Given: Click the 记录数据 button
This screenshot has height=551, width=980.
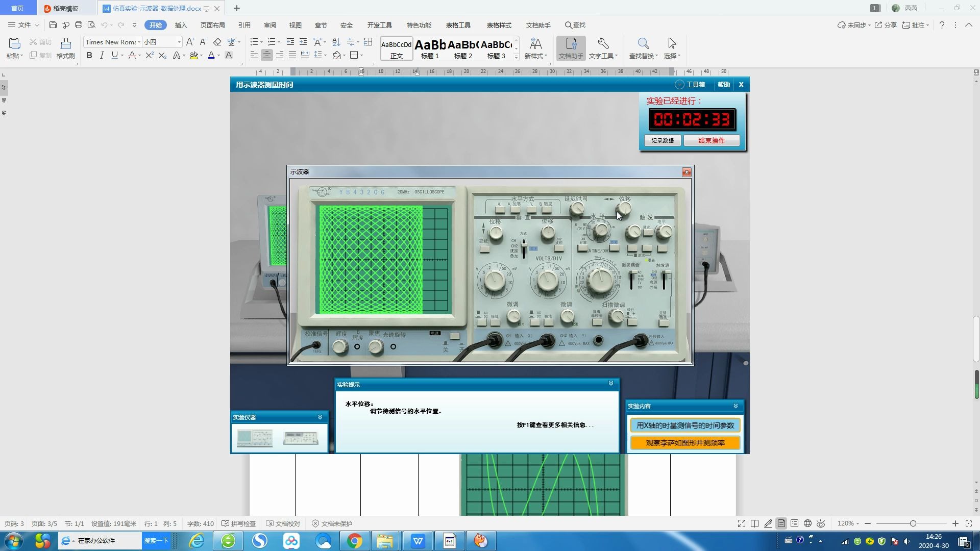Looking at the screenshot, I should point(663,140).
